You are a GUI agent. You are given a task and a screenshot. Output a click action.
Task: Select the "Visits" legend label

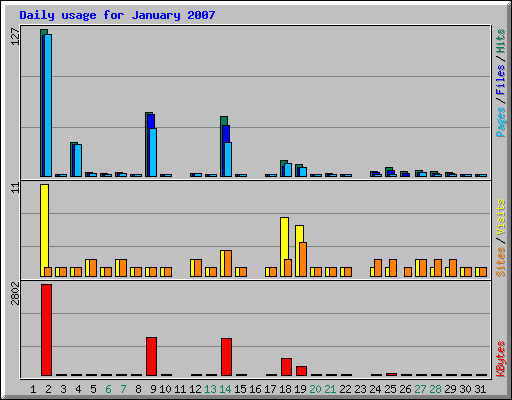501,217
